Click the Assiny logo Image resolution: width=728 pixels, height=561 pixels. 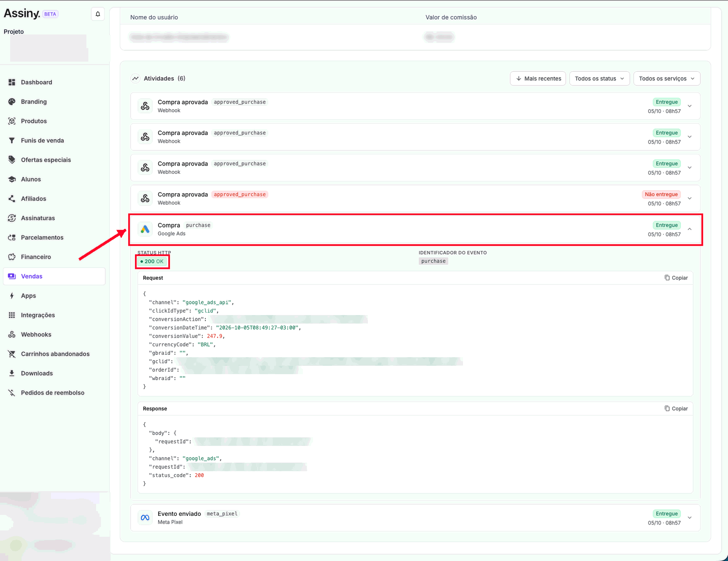click(22, 14)
